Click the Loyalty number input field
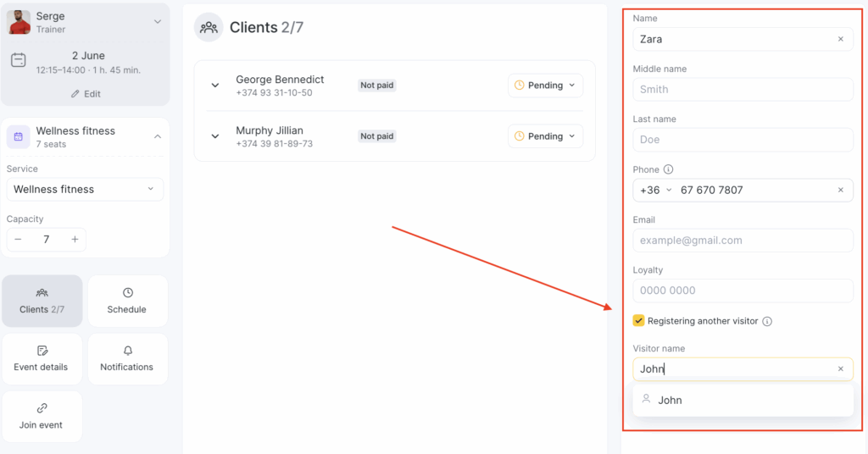 [743, 291]
